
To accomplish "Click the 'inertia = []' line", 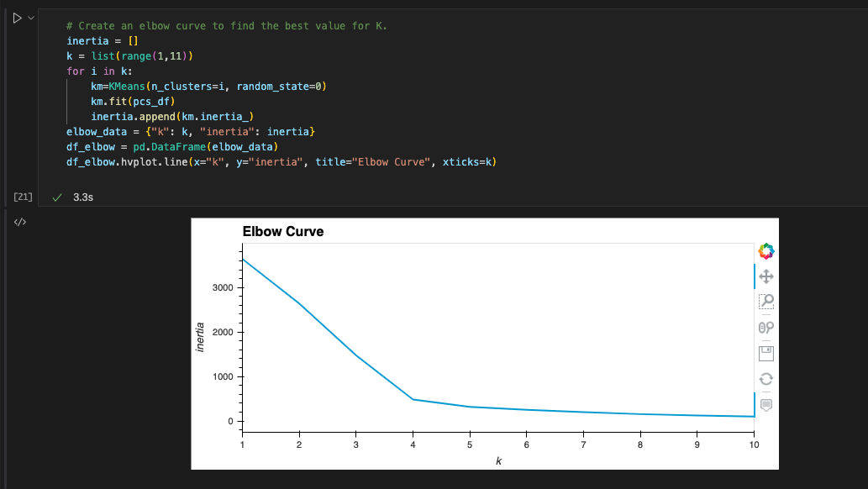I will pos(103,41).
